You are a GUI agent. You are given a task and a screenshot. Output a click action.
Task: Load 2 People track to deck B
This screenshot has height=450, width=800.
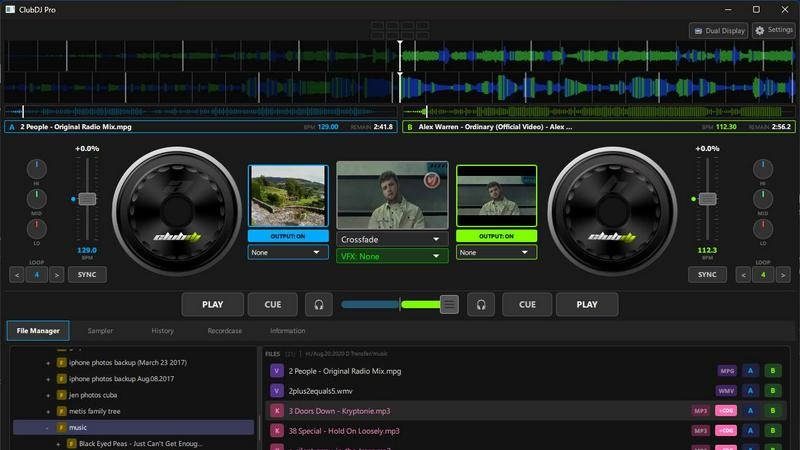pos(772,371)
